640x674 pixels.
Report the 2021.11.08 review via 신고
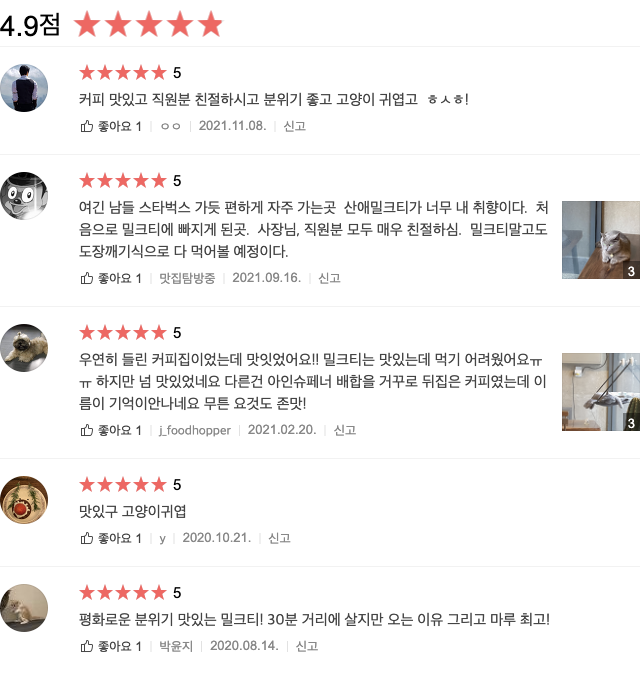pos(294,126)
